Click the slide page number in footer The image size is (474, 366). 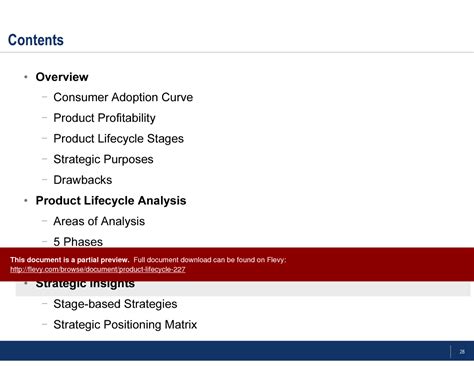462,352
